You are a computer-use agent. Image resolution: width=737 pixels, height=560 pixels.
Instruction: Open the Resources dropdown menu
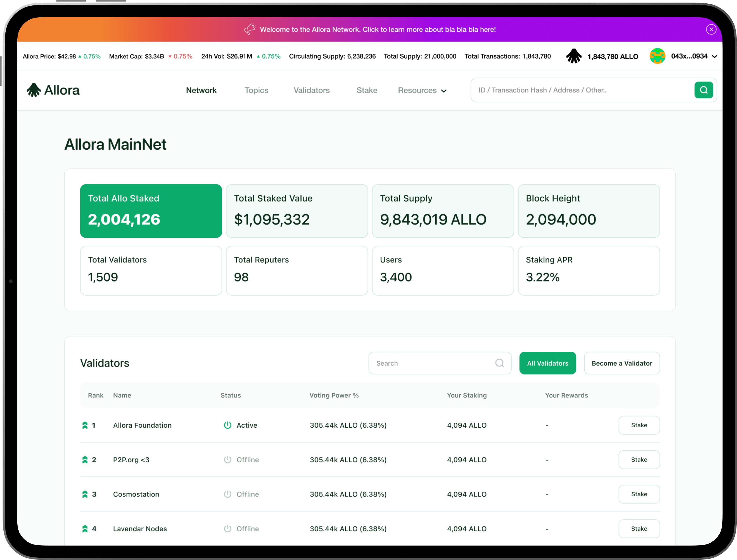point(422,90)
